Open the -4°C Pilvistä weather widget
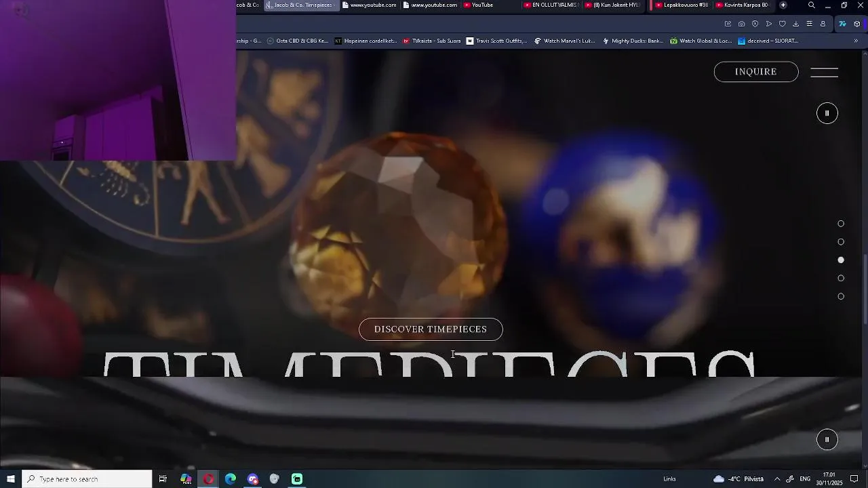The image size is (868, 488). 738,479
